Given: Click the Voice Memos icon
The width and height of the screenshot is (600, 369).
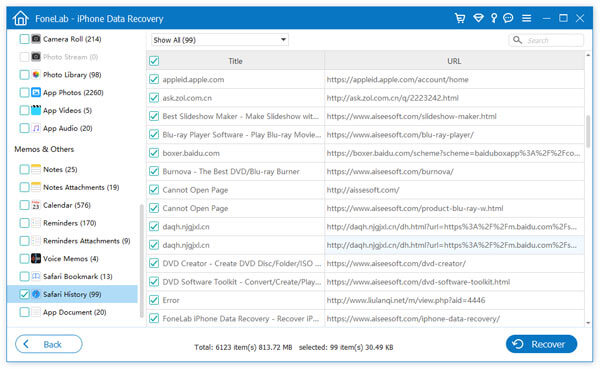Looking at the screenshot, I should tap(36, 258).
